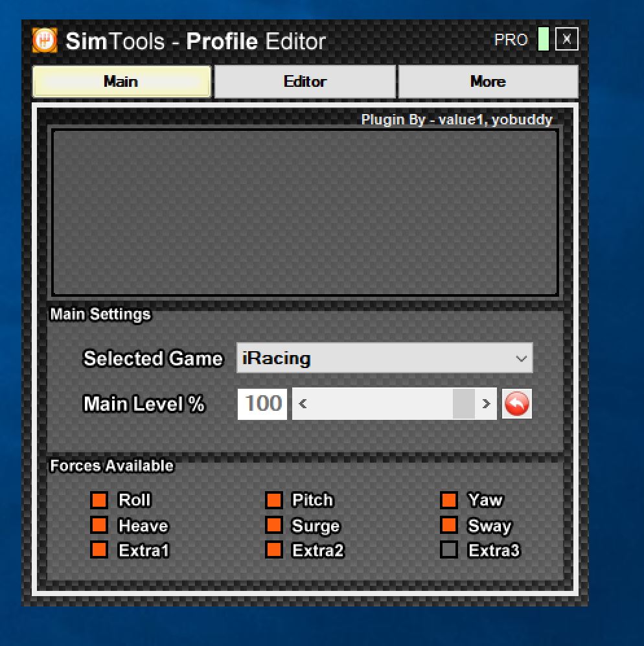This screenshot has height=646, width=644.
Task: Toggle the Heave force indicator
Action: click(x=99, y=525)
